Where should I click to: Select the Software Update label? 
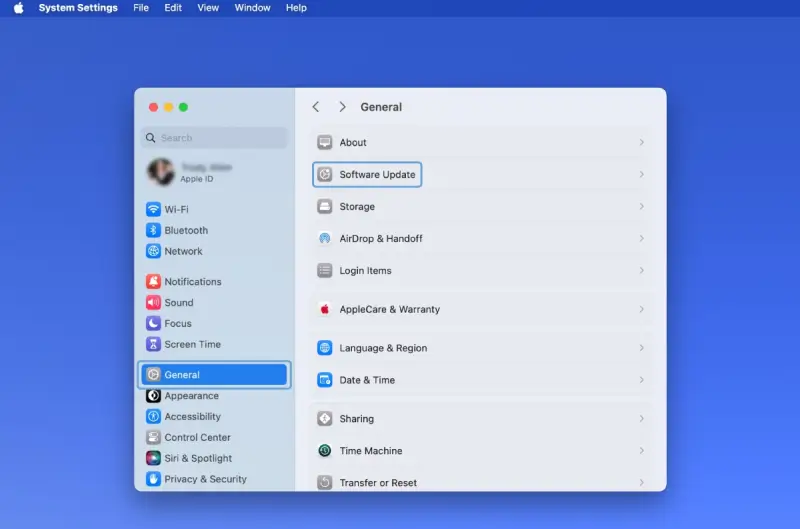coord(378,174)
